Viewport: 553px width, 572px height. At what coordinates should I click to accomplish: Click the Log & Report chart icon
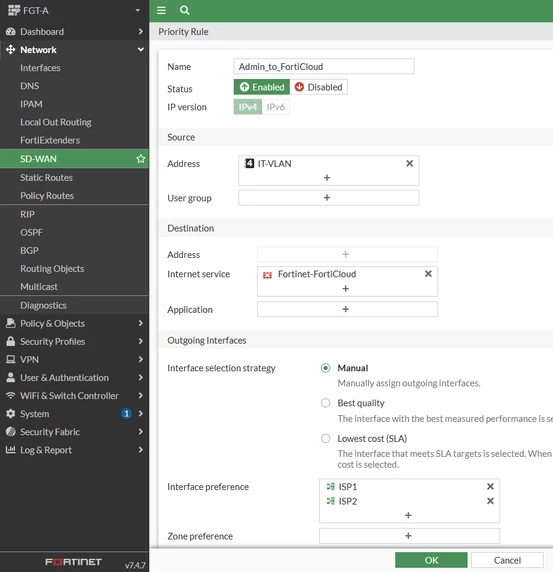(x=11, y=450)
